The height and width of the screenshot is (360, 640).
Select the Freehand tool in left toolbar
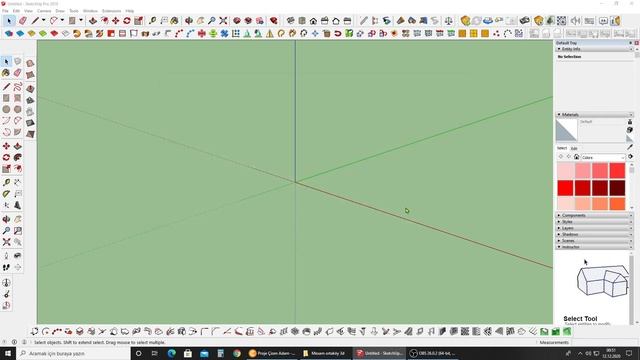18,87
